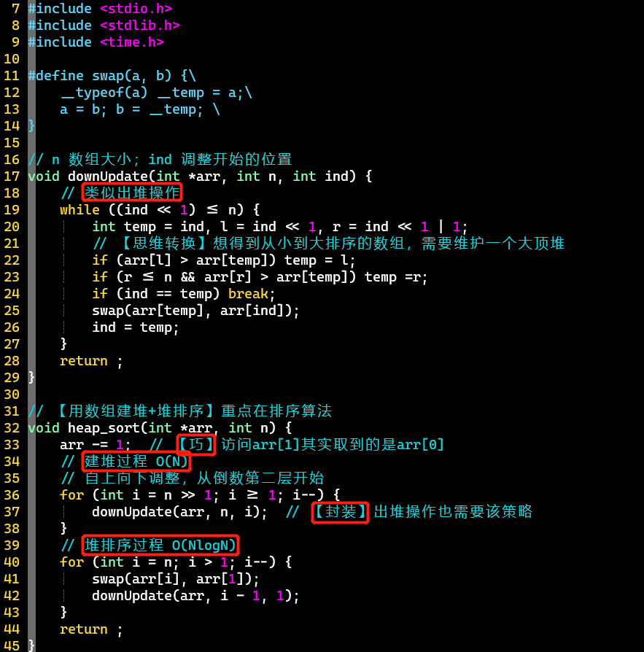This screenshot has height=652, width=644.
Task: Click the 【思维转换】 comment text
Action: [x=152, y=244]
